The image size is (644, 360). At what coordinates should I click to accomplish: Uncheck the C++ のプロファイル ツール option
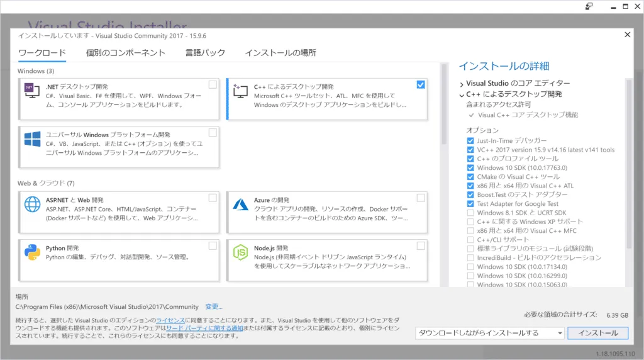pos(470,159)
